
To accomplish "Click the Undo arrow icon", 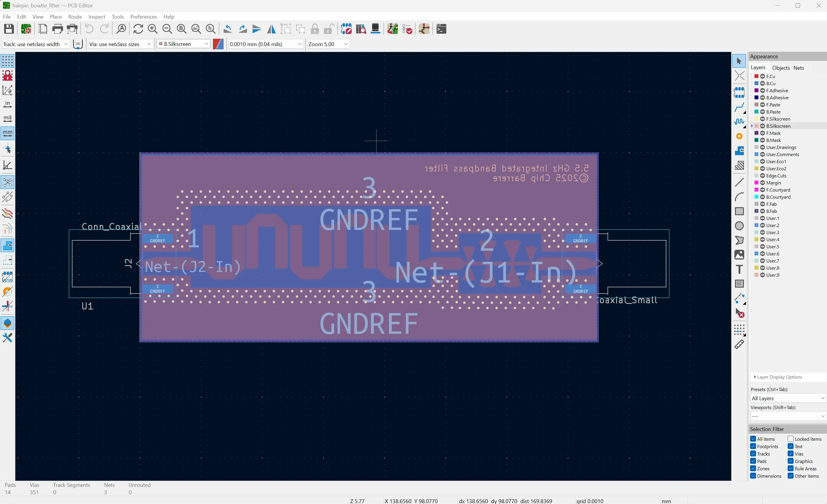I will tap(89, 29).
